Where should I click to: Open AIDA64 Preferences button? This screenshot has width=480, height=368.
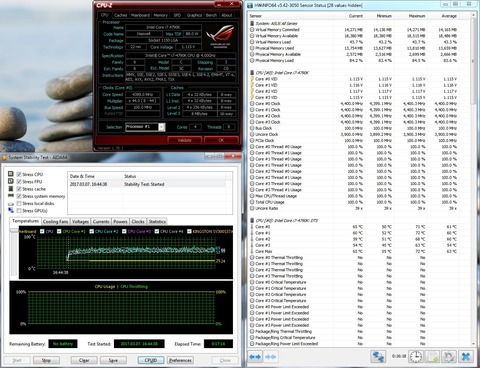180,360
